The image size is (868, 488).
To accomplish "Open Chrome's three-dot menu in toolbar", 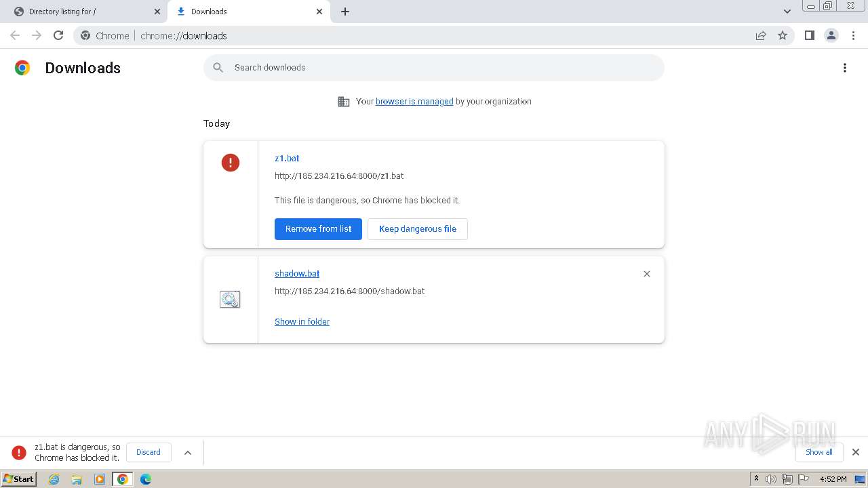I will click(854, 35).
